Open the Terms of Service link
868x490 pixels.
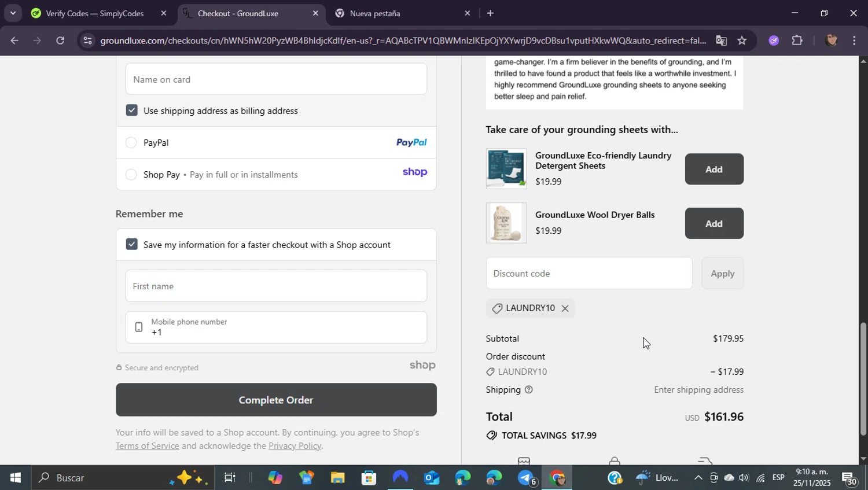(147, 446)
